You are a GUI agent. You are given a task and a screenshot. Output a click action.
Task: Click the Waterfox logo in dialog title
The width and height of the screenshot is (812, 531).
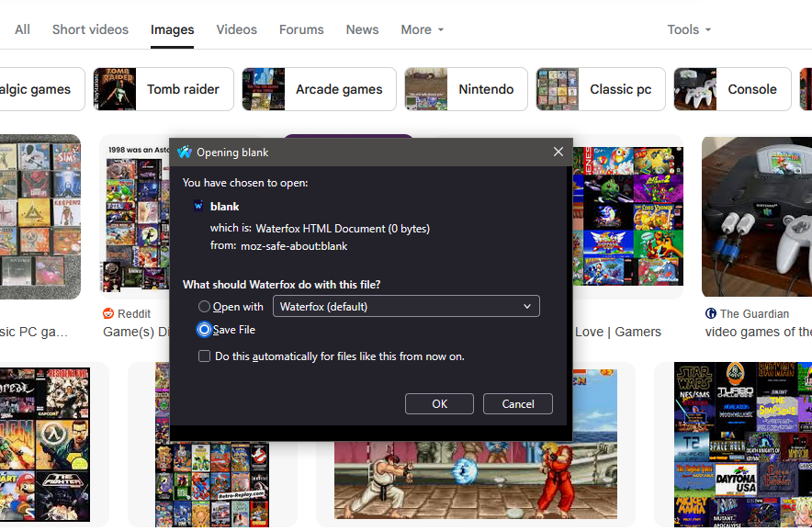pyautogui.click(x=185, y=153)
